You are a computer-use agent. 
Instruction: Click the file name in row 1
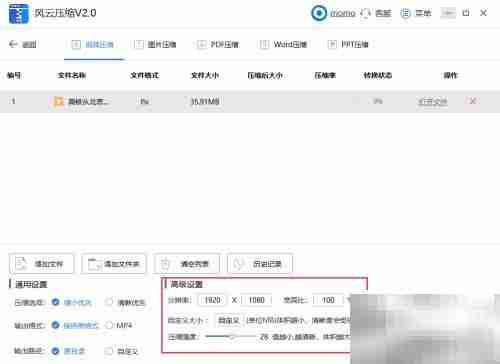tap(88, 101)
